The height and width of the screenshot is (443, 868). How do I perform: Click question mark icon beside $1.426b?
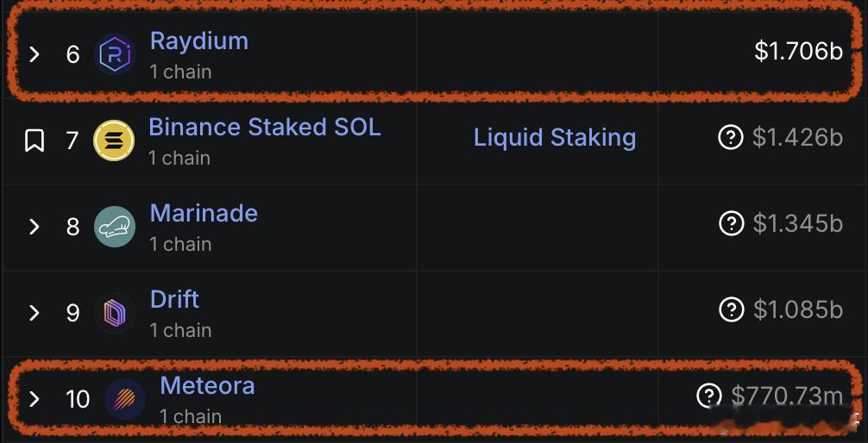[730, 137]
